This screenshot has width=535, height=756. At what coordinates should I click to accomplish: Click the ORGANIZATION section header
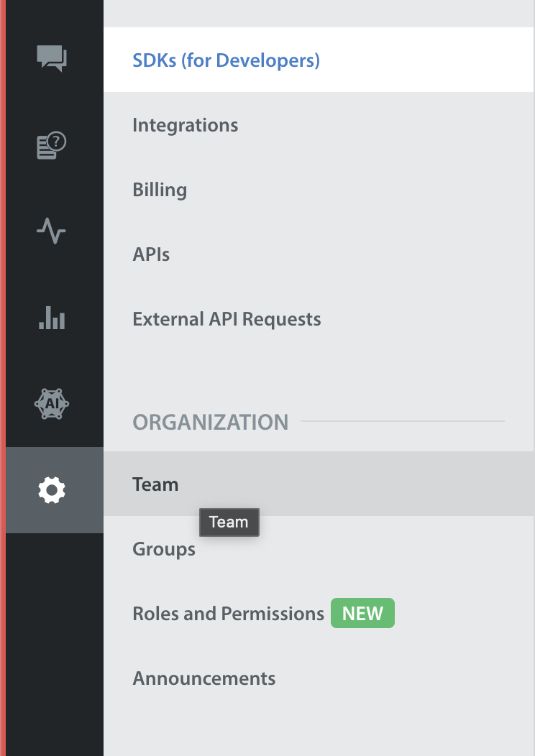tap(211, 422)
